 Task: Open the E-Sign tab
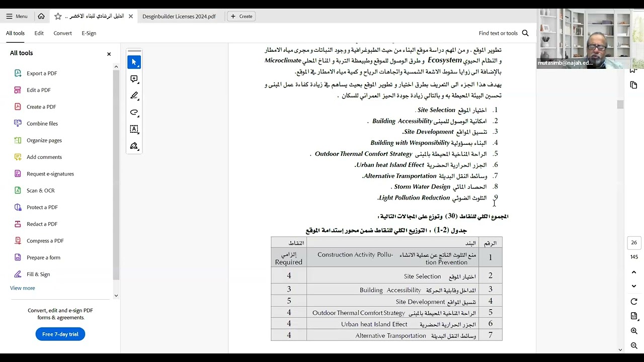(x=89, y=33)
